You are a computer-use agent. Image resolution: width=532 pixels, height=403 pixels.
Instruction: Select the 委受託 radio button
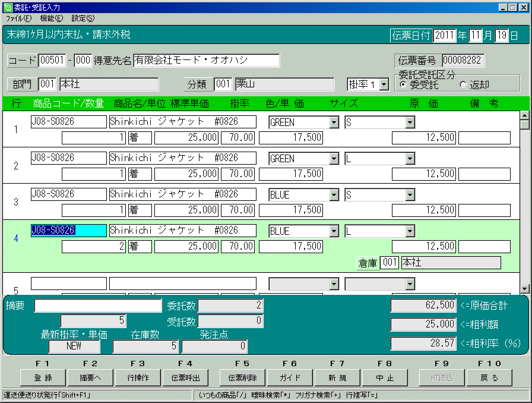[x=403, y=84]
